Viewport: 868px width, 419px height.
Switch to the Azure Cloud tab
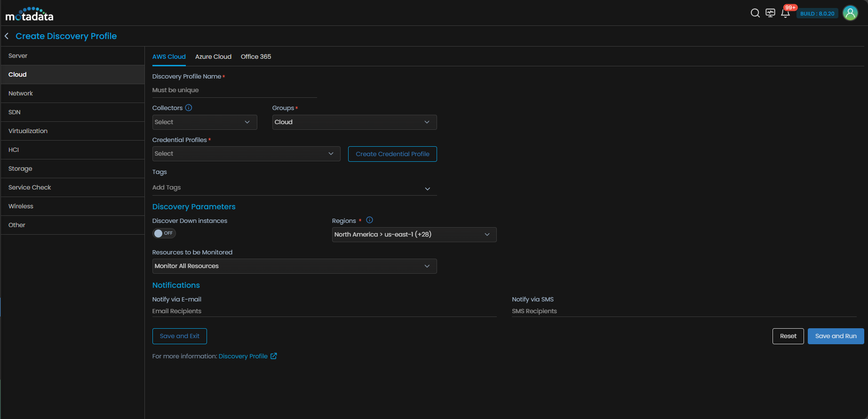pyautogui.click(x=213, y=57)
